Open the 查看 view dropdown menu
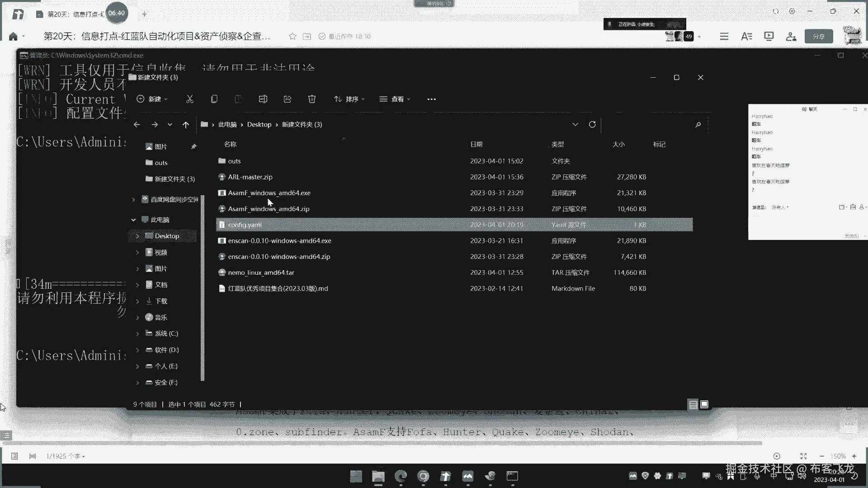Screen dimensions: 868x488 tap(395, 99)
